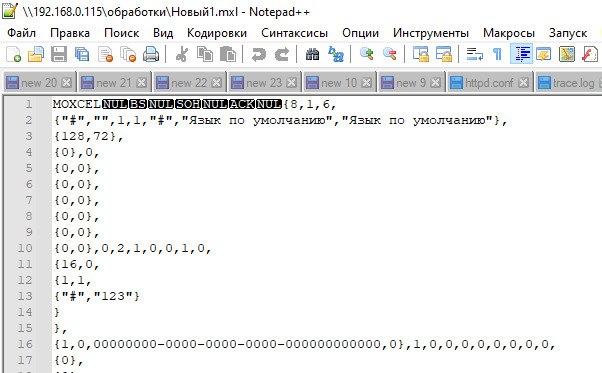Open the Правка menu
Viewport: 602px width, 373px height.
coord(70,33)
